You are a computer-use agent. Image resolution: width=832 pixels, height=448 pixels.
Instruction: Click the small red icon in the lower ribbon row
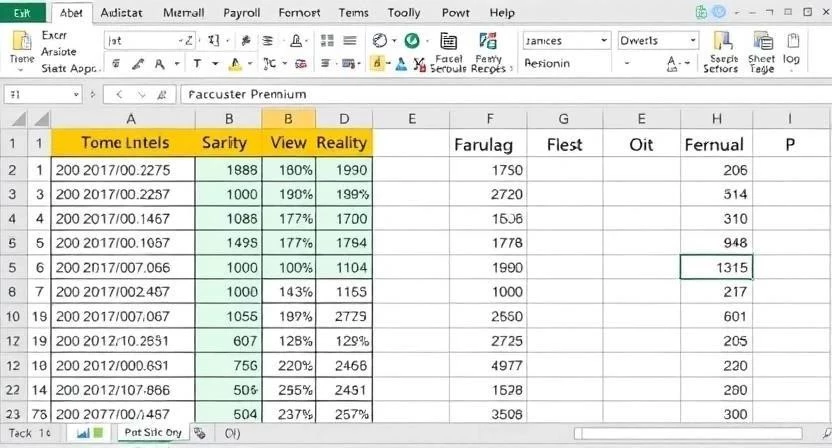[301, 64]
